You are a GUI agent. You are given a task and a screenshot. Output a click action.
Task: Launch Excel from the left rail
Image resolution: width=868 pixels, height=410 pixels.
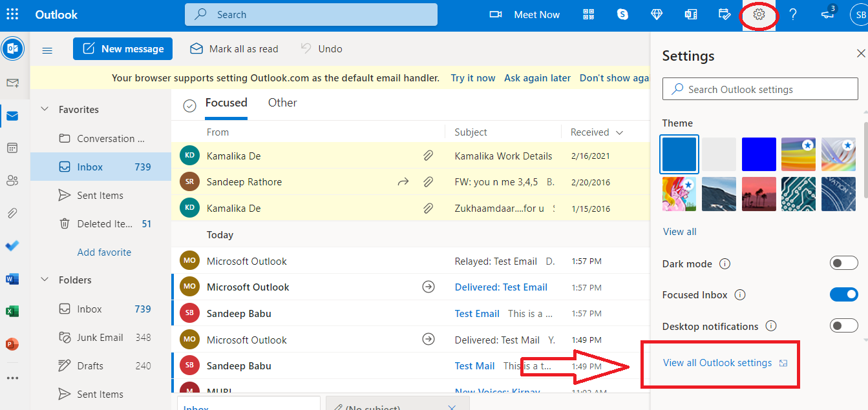pyautogui.click(x=12, y=311)
